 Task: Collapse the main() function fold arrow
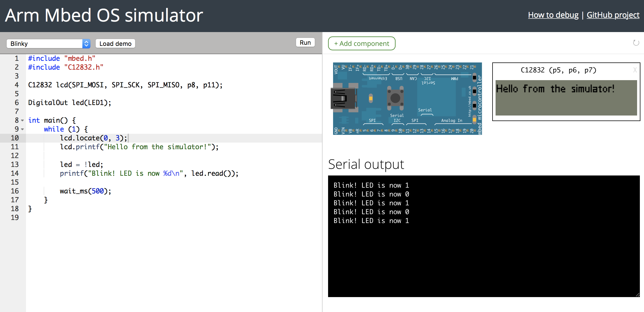tap(22, 120)
